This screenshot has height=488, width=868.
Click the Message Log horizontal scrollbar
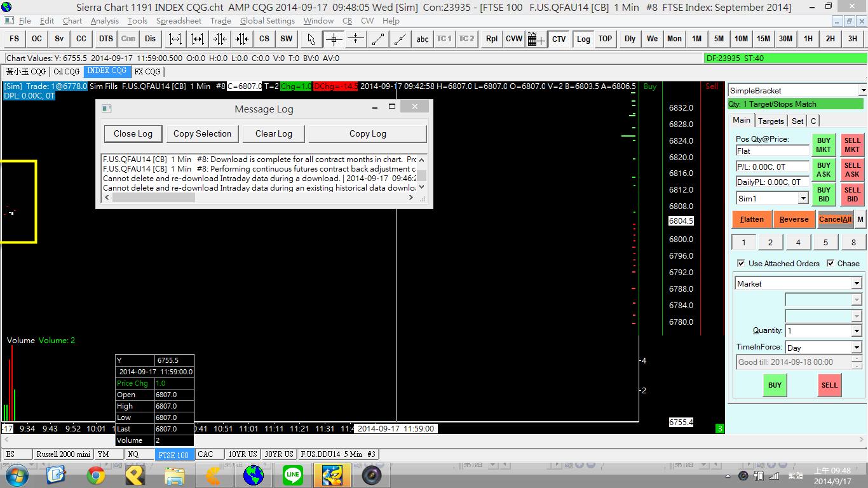coord(259,198)
